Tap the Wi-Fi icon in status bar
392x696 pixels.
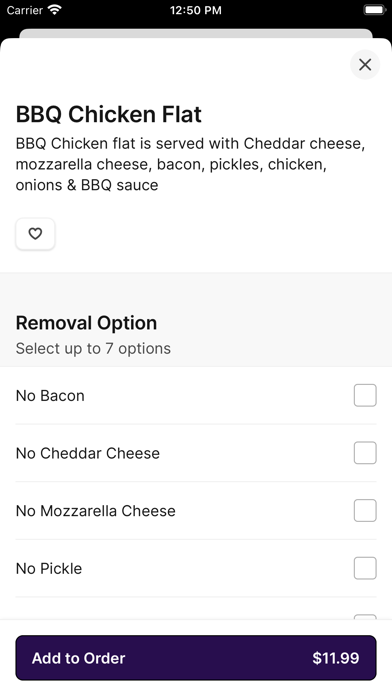pos(55,10)
